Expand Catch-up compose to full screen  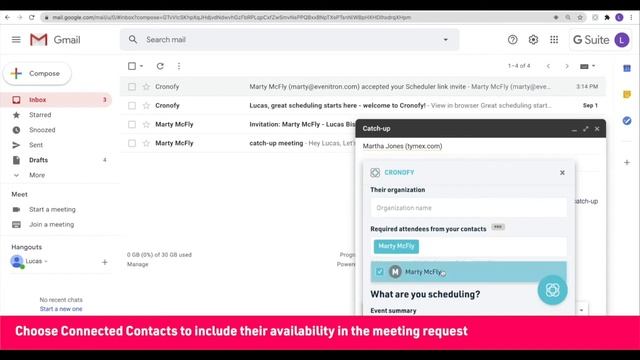(586, 129)
